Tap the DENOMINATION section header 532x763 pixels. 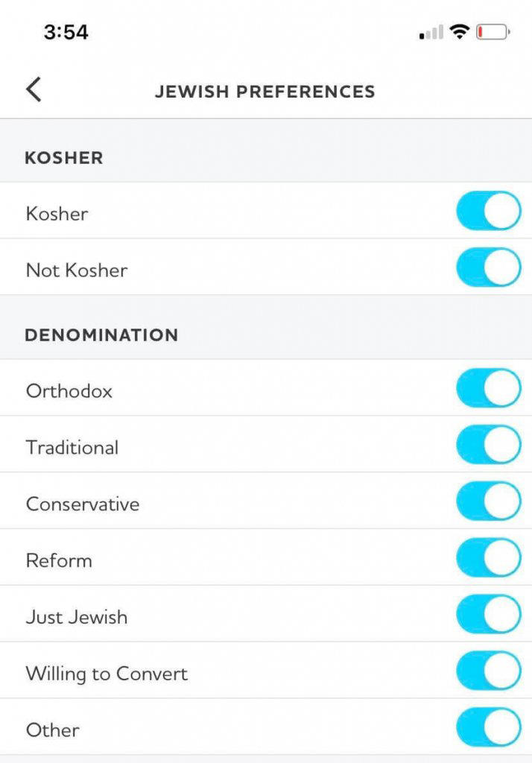tap(102, 335)
